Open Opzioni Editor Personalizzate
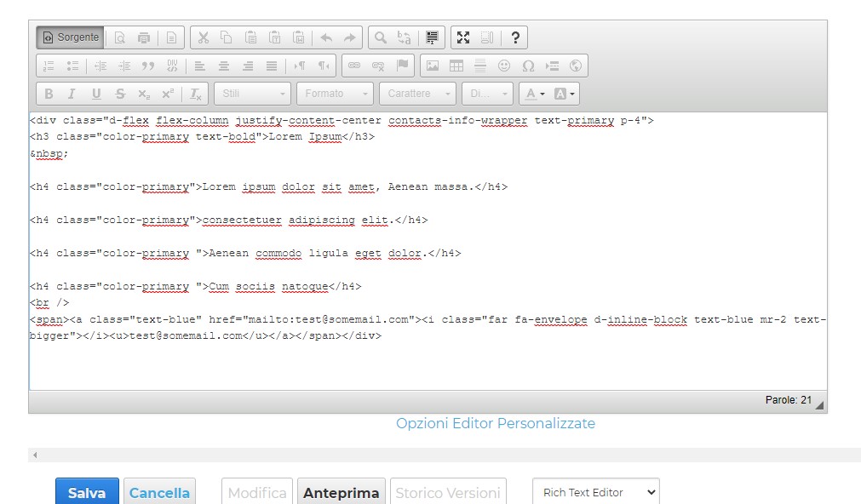 [x=495, y=423]
